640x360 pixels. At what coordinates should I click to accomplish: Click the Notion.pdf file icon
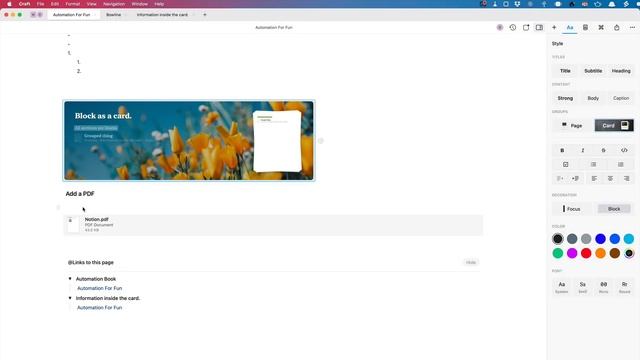tap(73, 224)
